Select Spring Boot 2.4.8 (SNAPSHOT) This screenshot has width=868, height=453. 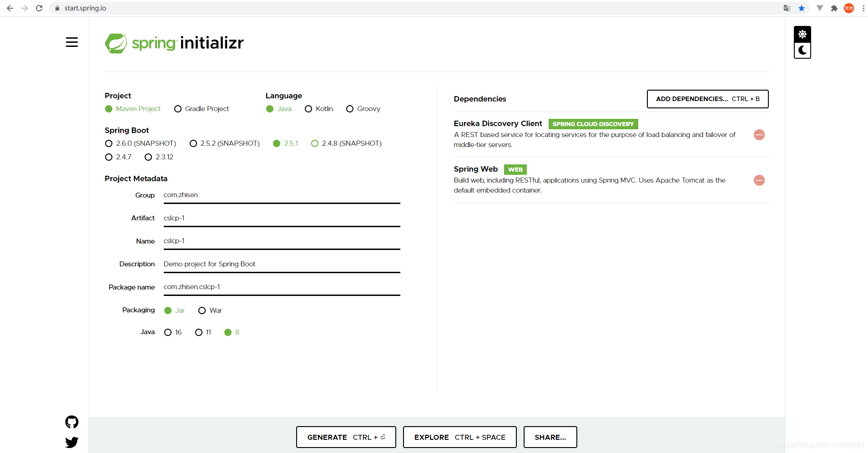(x=346, y=143)
